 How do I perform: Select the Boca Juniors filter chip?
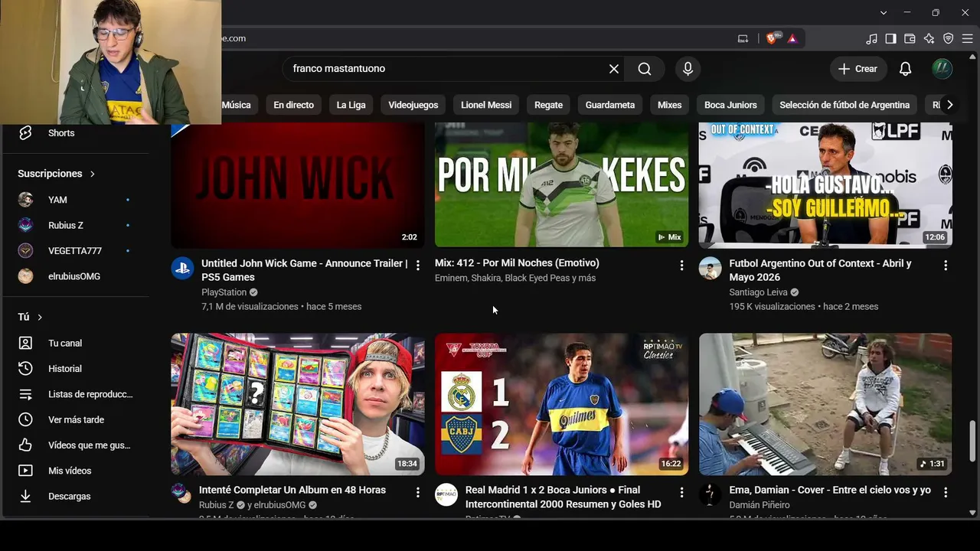click(x=730, y=105)
